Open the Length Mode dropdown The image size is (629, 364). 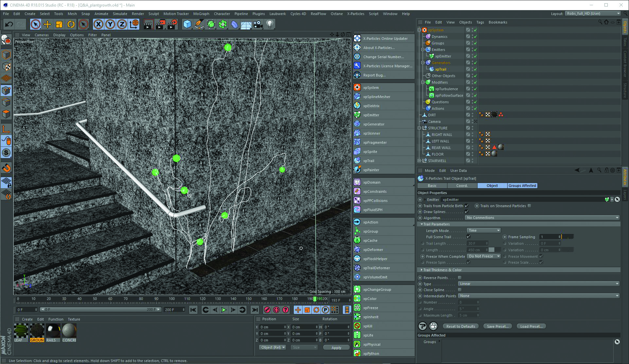(x=482, y=230)
